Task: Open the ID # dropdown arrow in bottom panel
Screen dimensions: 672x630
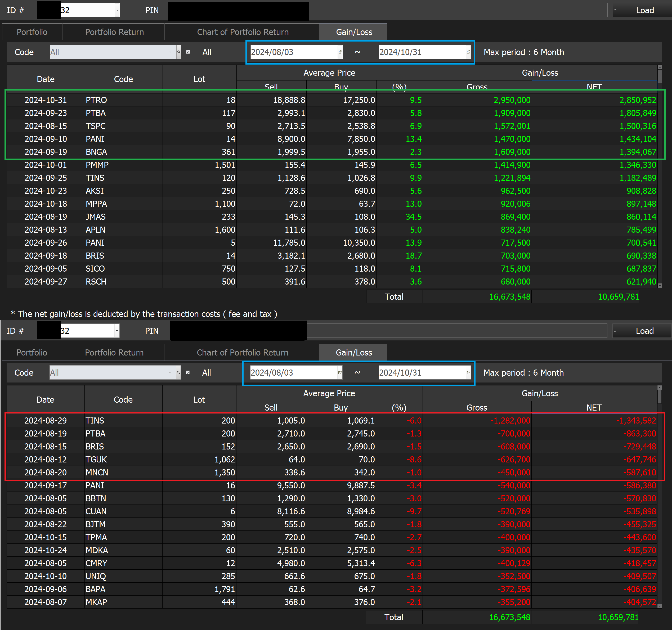Action: [x=117, y=331]
